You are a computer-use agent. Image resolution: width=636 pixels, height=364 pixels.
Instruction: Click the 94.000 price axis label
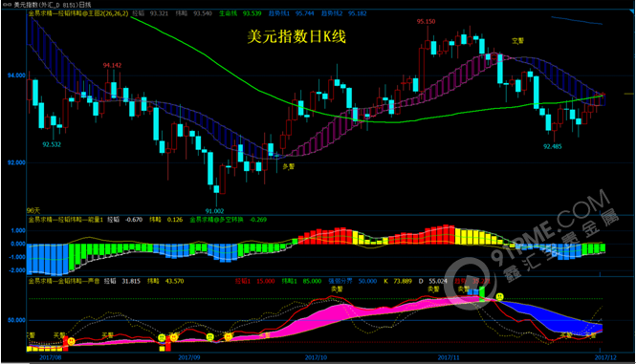point(16,75)
